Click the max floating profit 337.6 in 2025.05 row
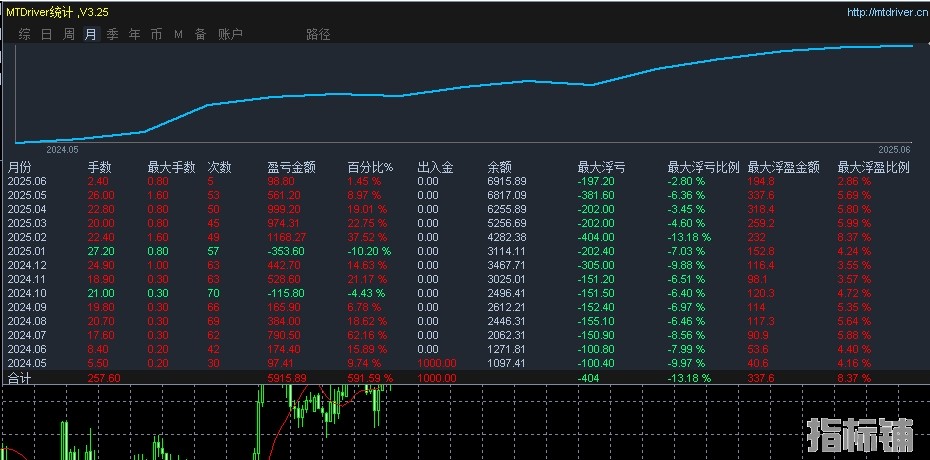This screenshot has width=930, height=460. (x=761, y=195)
